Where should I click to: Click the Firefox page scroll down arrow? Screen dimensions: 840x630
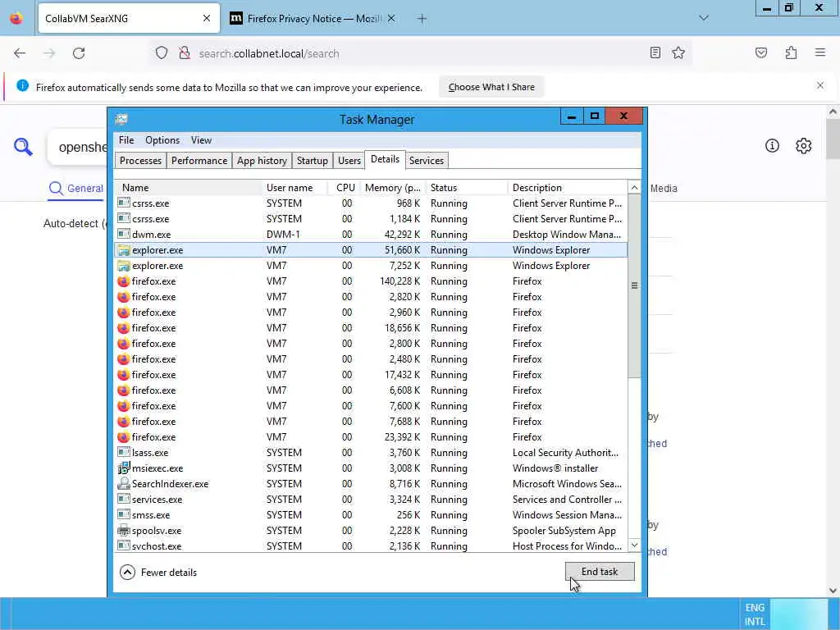833,591
